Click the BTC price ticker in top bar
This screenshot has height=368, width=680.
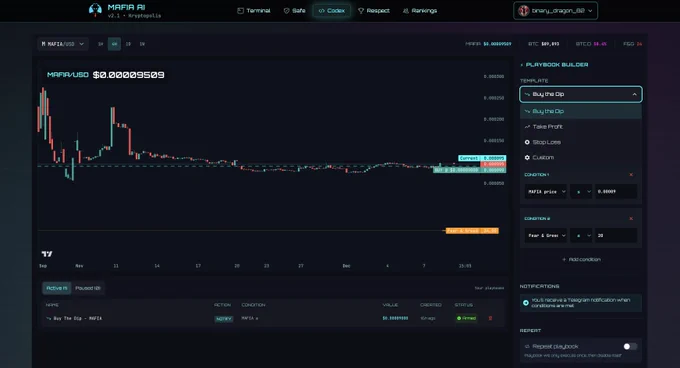click(x=543, y=44)
